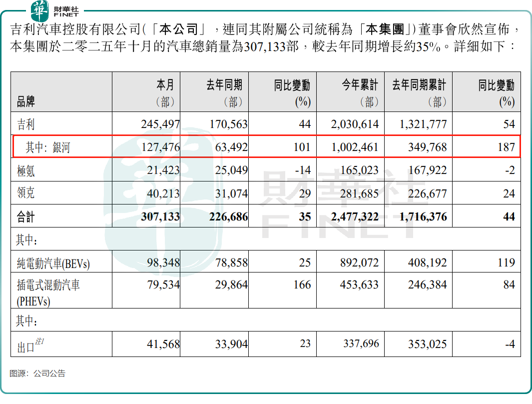
Task: Click the 166 percent change for PHEVs
Action: 302,285
